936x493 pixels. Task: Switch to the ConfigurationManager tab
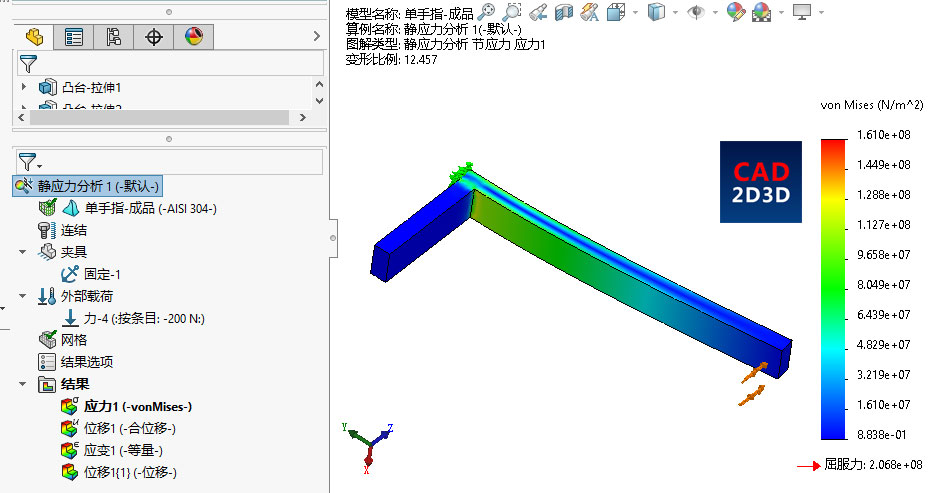point(113,37)
